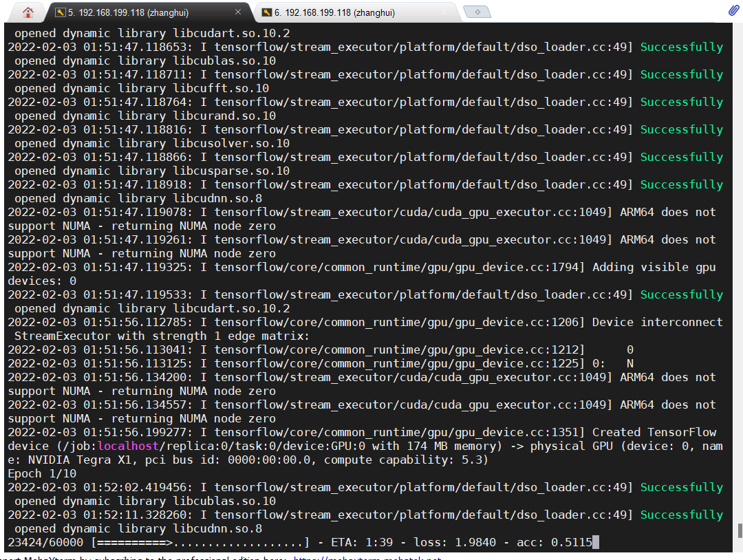Viewport: 743px width, 560px height.
Task: Open the Home tab house icon
Action: tap(28, 12)
